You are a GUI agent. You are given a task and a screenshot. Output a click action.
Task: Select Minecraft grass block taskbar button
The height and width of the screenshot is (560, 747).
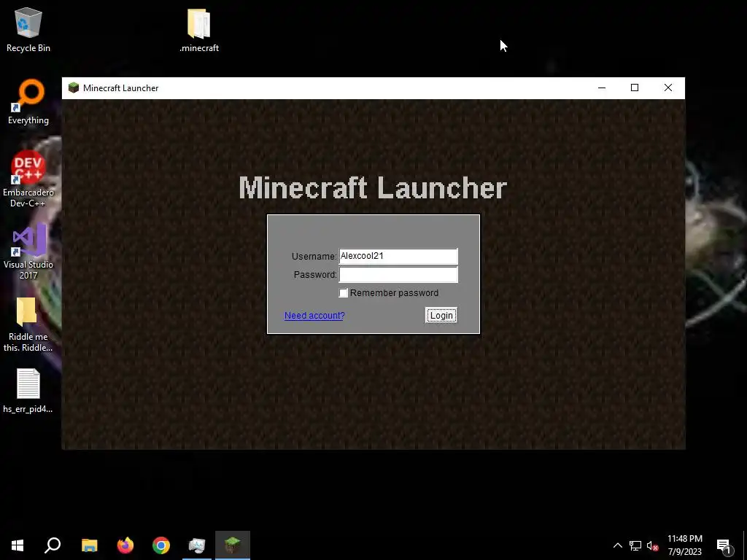233,545
